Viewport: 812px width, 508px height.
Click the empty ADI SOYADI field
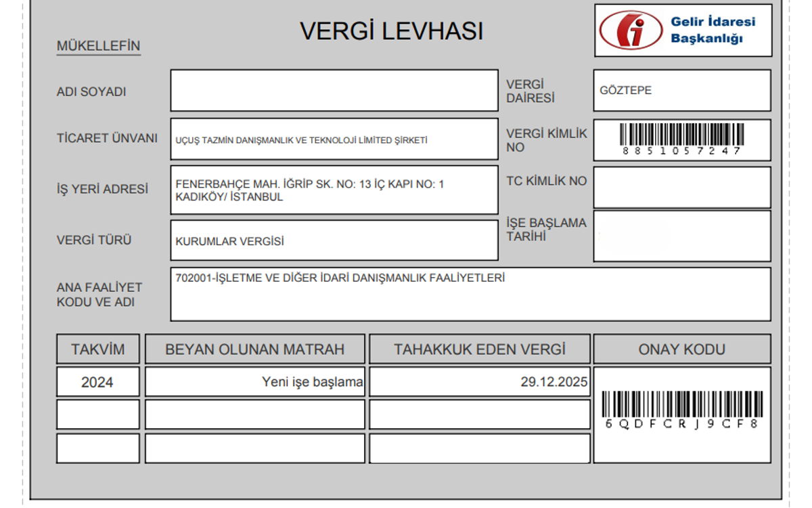click(x=334, y=90)
